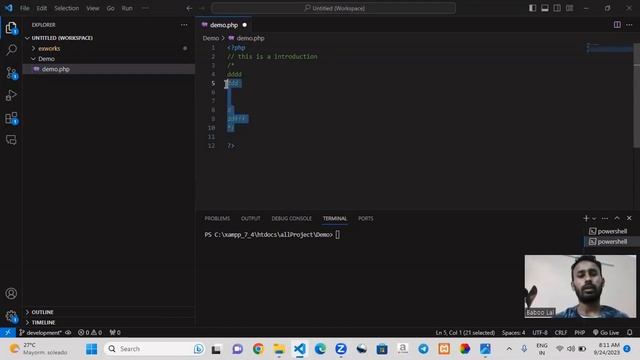Open the Go menu

111,8
